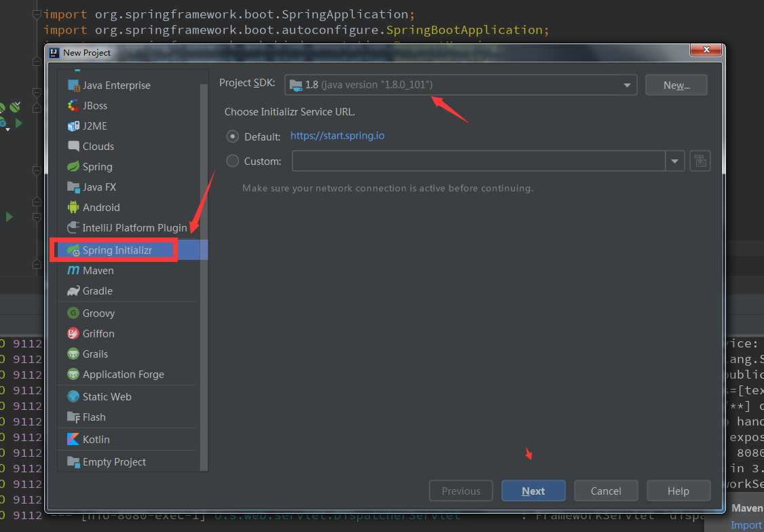Viewport: 764px width, 532px height.
Task: Open the start.spring.io link
Action: [x=337, y=136]
